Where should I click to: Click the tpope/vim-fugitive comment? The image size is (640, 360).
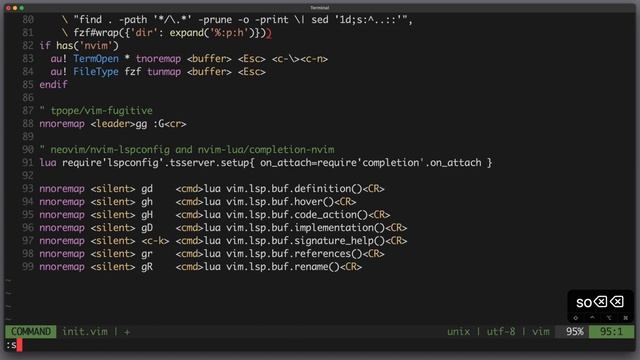click(x=96, y=111)
